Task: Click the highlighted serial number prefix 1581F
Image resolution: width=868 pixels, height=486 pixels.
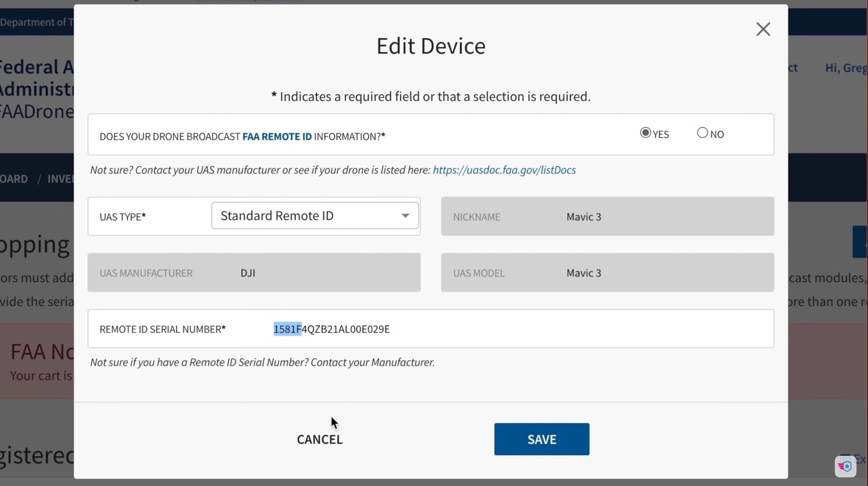Action: [x=288, y=328]
